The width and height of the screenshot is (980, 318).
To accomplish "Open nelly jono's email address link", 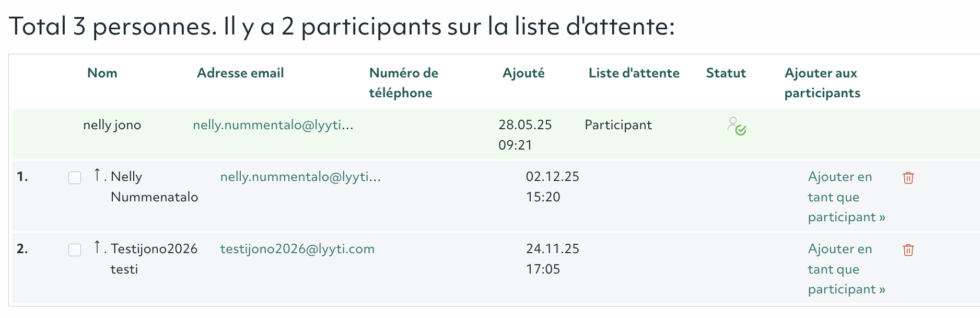I will (273, 125).
